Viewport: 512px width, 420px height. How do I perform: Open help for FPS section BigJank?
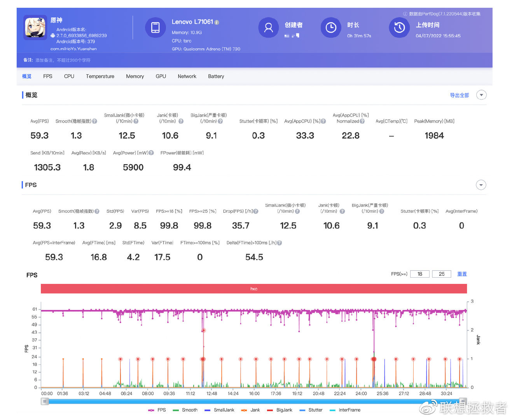coord(382,211)
